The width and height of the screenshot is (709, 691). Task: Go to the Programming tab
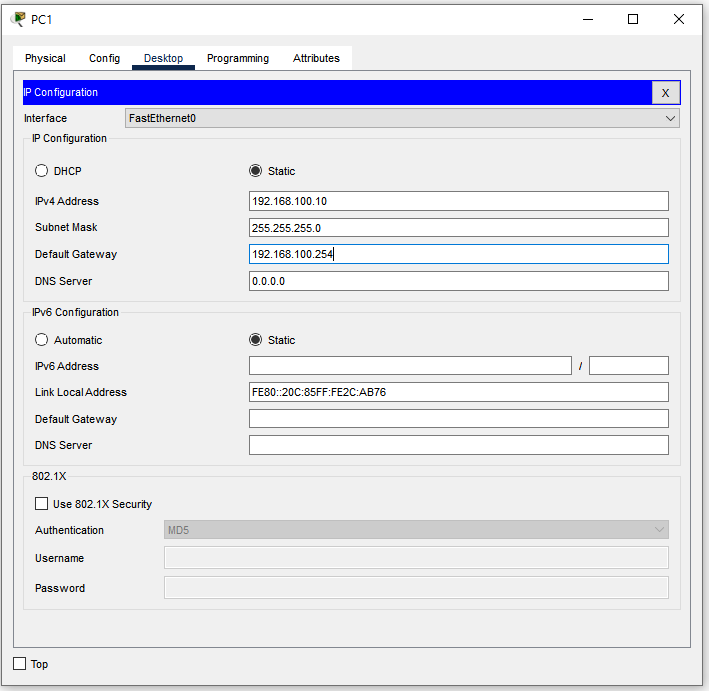(238, 58)
